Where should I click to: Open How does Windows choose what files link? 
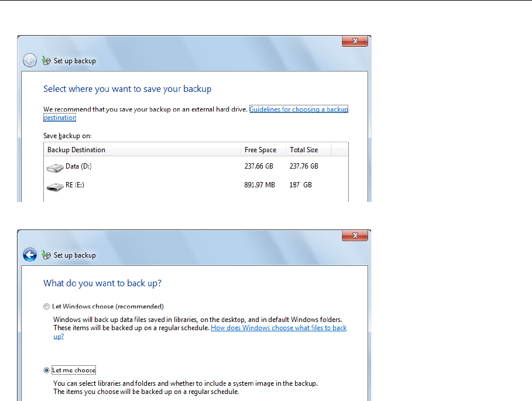coord(278,328)
